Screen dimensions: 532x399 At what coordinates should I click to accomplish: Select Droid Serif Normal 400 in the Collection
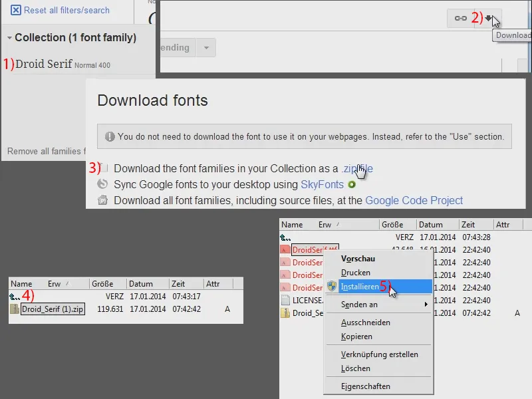[x=63, y=64]
